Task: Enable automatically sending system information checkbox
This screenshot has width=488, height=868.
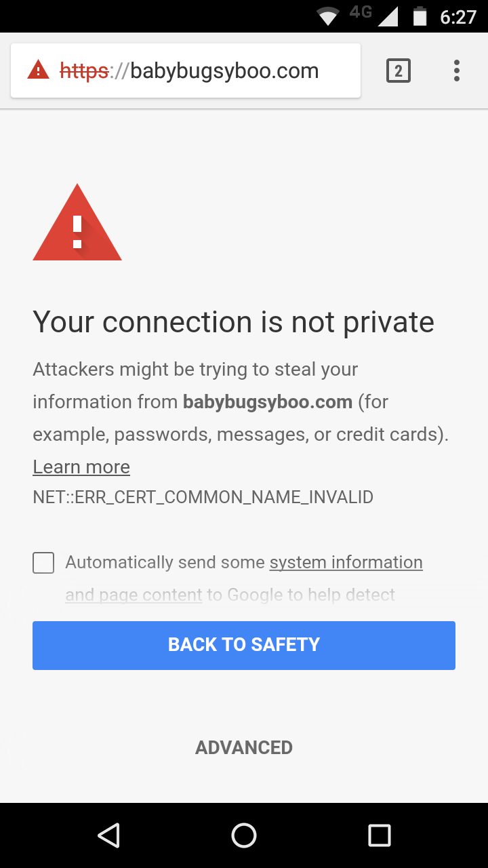Action: [x=43, y=563]
